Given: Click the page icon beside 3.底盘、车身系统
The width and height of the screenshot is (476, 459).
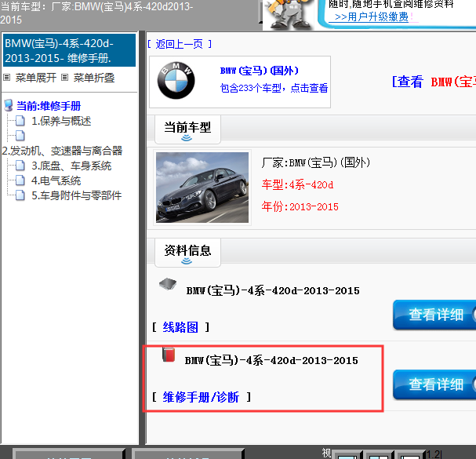Looking at the screenshot, I should click(x=20, y=166).
